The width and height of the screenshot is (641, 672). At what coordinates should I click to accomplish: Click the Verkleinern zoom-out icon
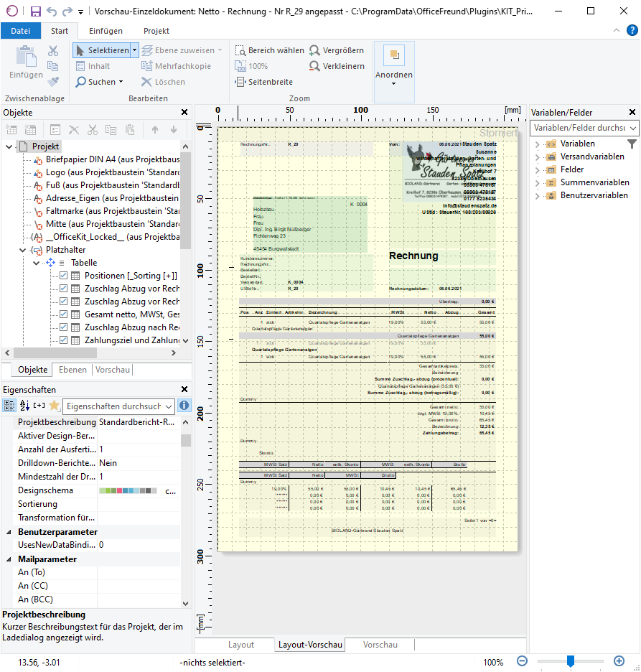[314, 66]
